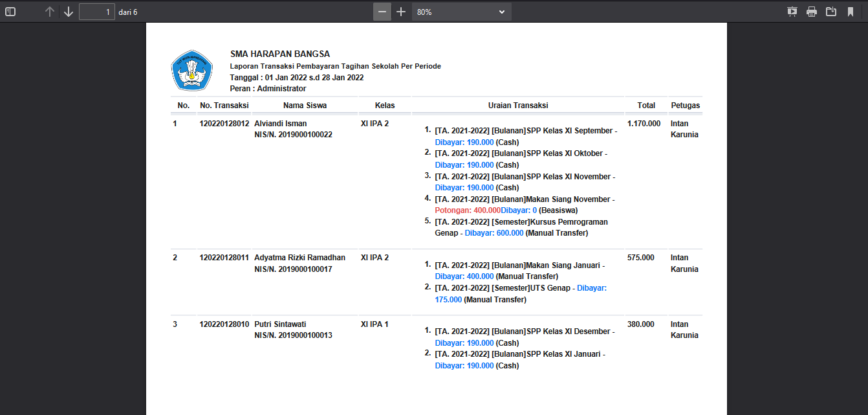This screenshot has height=415, width=868.
Task: Zoom in with the plus button
Action: (401, 12)
